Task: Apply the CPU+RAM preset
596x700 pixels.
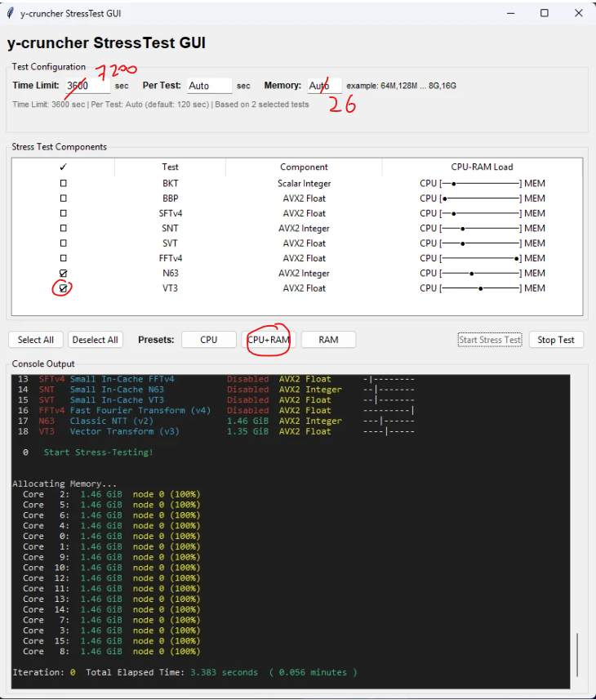Action: [x=269, y=340]
